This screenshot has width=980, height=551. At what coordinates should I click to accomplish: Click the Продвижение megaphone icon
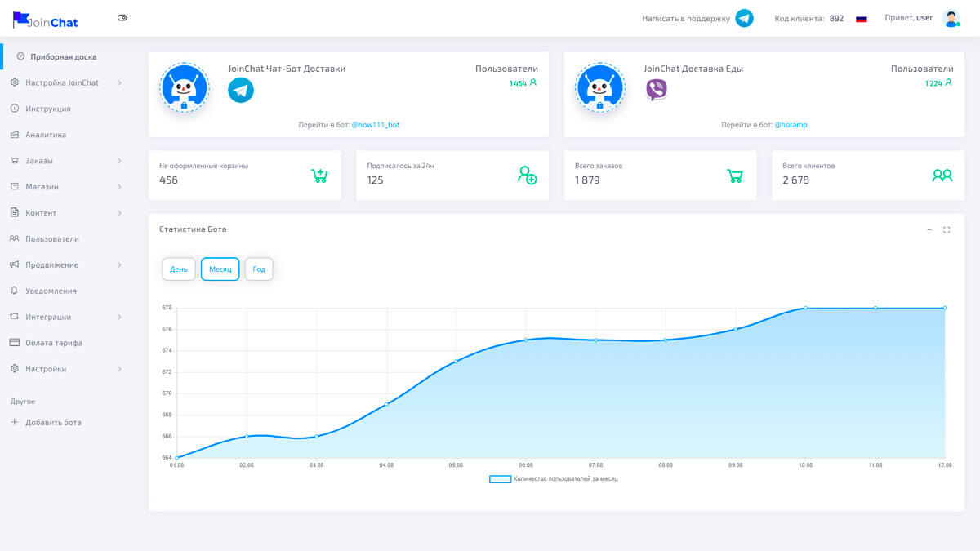[14, 264]
